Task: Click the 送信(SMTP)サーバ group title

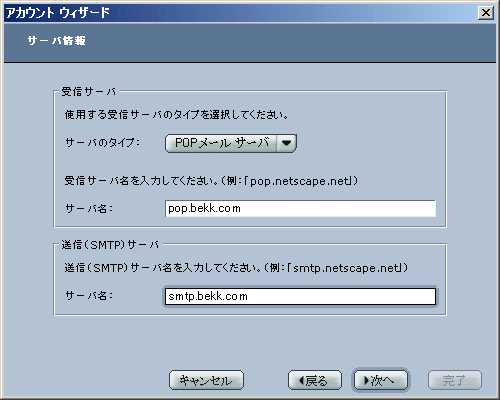Action: pyautogui.click(x=110, y=245)
